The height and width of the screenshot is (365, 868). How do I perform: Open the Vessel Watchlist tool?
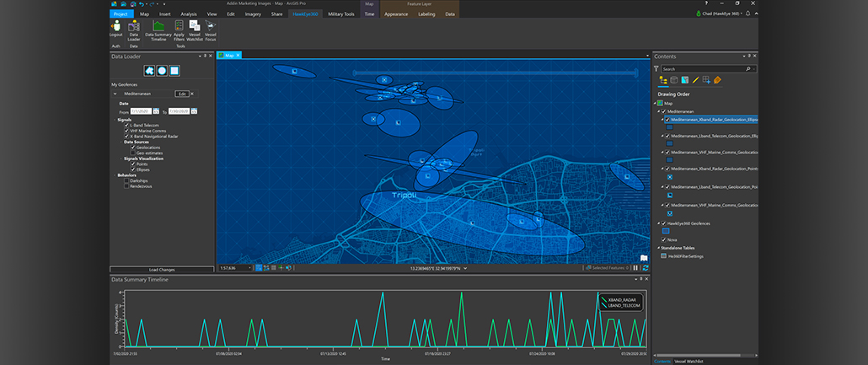point(195,27)
